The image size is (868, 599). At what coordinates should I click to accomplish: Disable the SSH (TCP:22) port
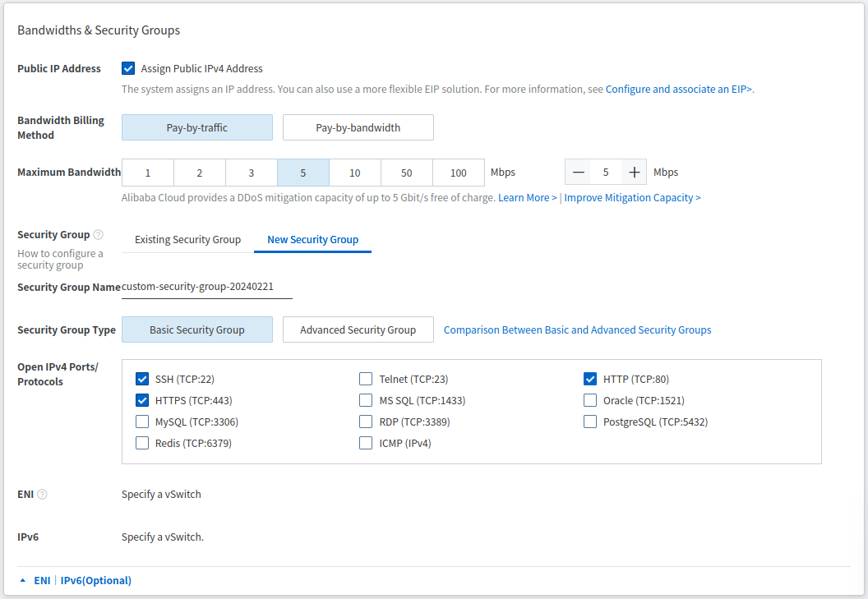[142, 379]
